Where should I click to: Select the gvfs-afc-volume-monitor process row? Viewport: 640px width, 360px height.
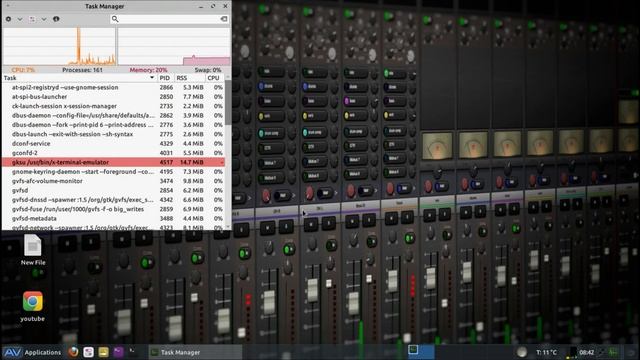[x=113, y=181]
